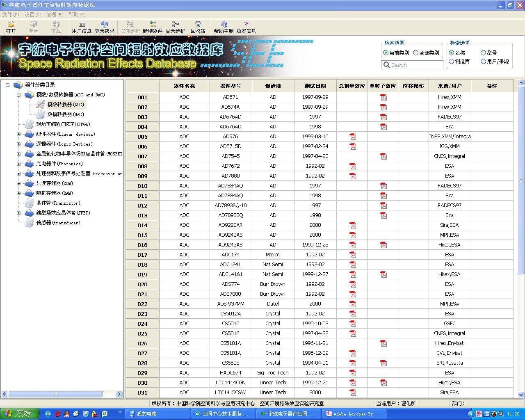Open single-event PDF for LTC1414CGN row
Image resolution: width=525 pixels, height=420 pixels.
pyautogui.click(x=383, y=383)
